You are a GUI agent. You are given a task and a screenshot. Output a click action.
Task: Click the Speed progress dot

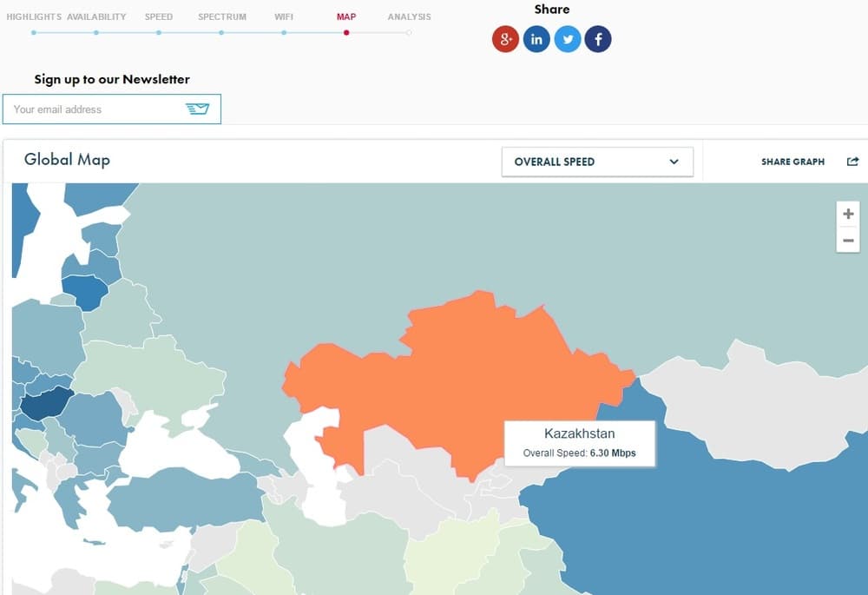point(158,33)
